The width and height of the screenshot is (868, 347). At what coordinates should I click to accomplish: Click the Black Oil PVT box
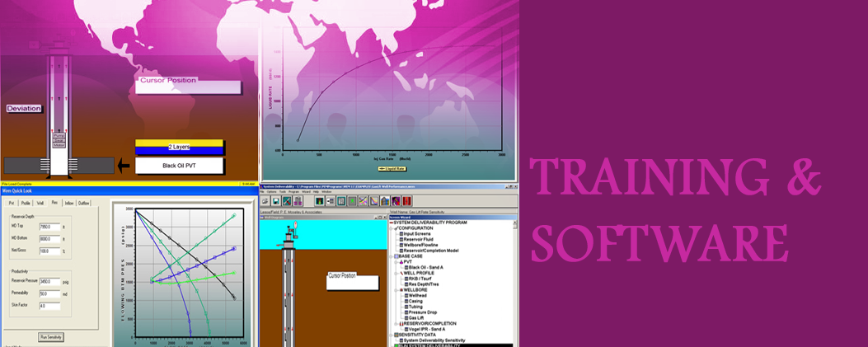[180, 166]
